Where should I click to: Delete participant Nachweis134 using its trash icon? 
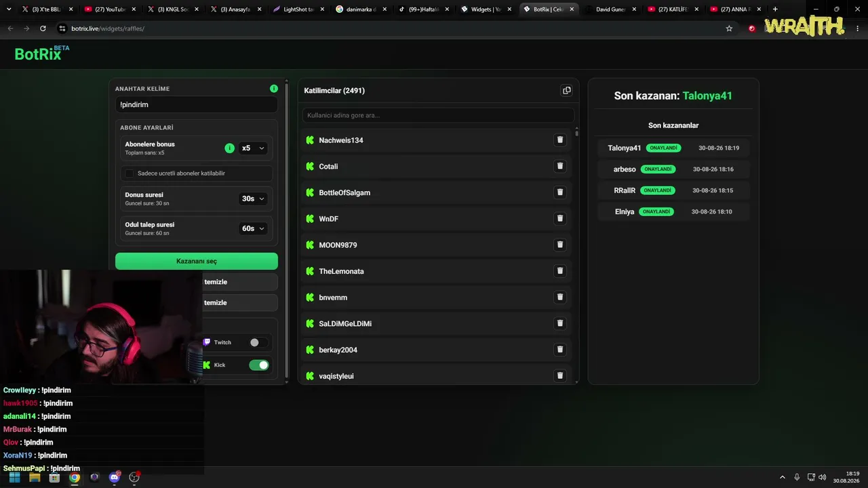560,140
